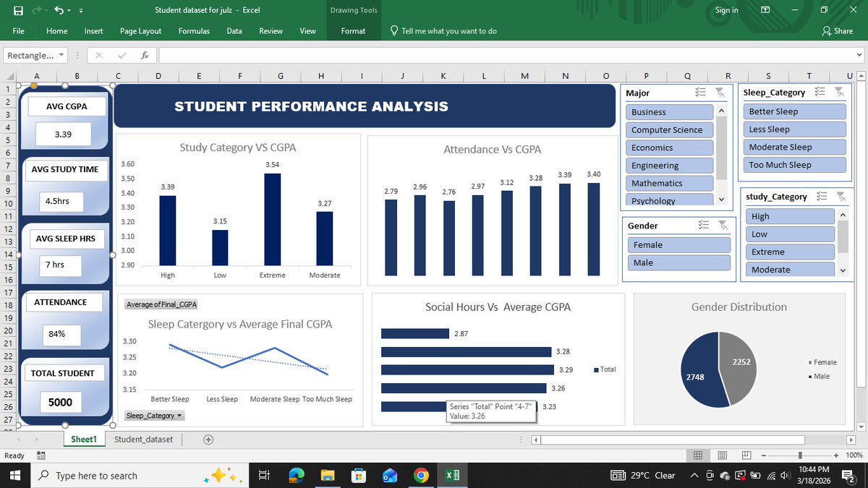Click study_Category slicer scroll down arrow
The image size is (868, 488).
842,270
